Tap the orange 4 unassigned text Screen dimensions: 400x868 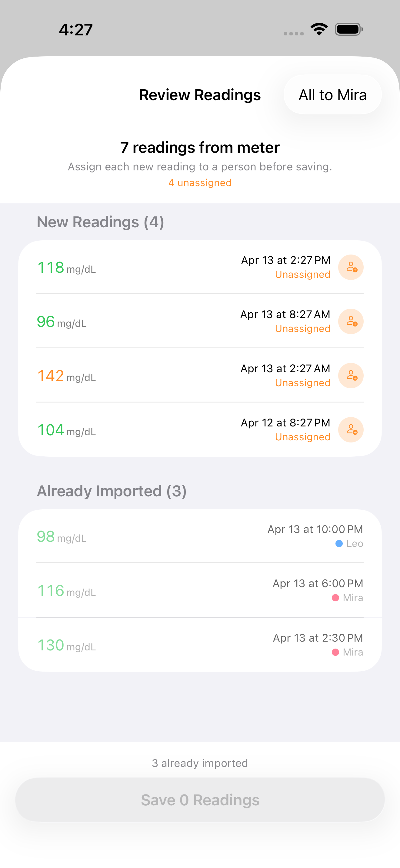pyautogui.click(x=200, y=182)
